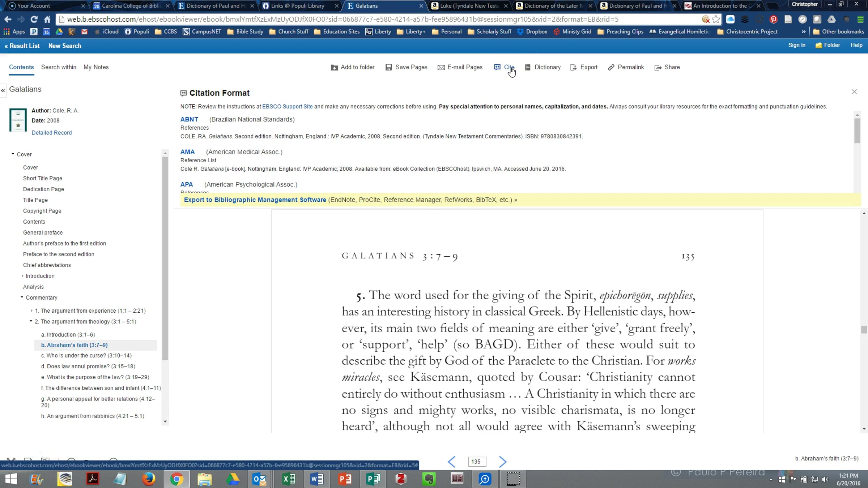Open Word from the Windows taskbar

(317, 479)
